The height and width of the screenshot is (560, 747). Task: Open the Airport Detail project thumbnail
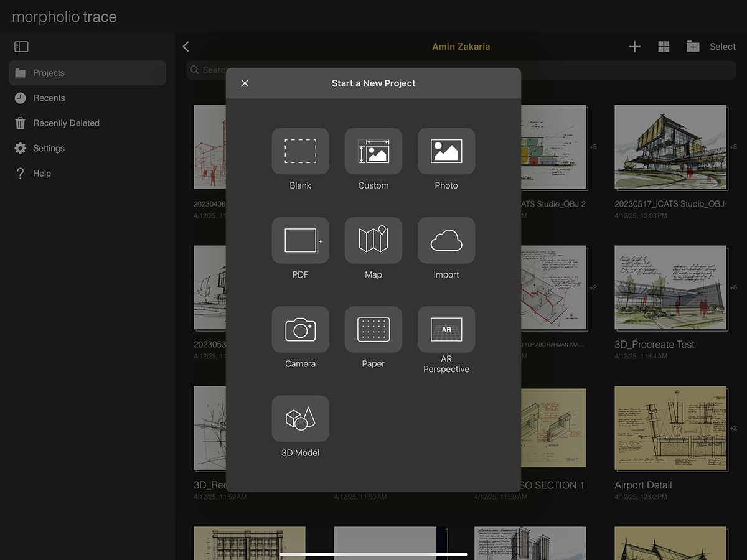pyautogui.click(x=670, y=428)
